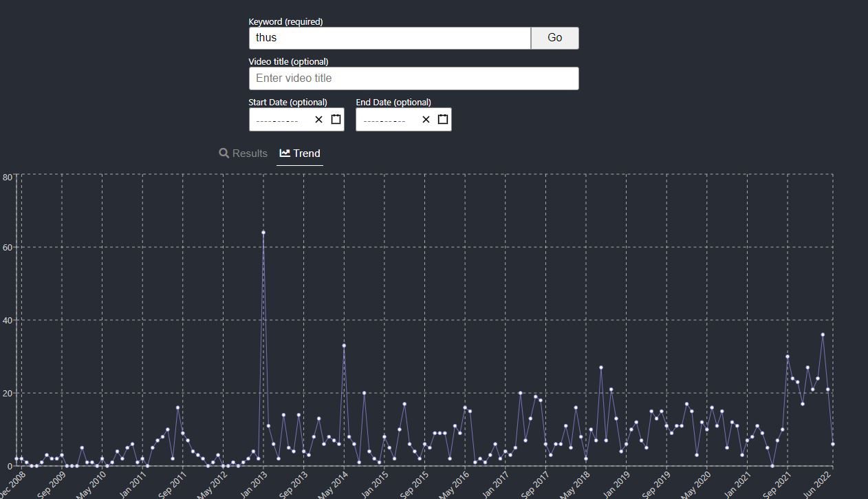
Task: Select the Trend tab
Action: (x=300, y=153)
